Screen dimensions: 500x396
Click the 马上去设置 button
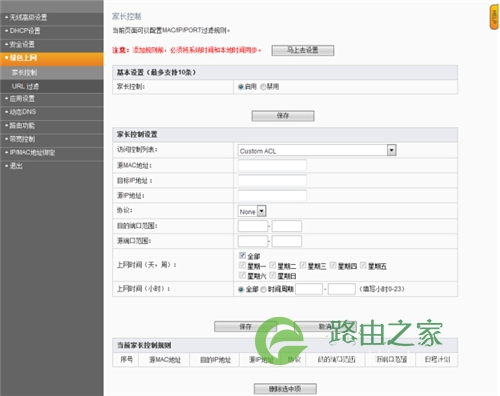coord(303,50)
